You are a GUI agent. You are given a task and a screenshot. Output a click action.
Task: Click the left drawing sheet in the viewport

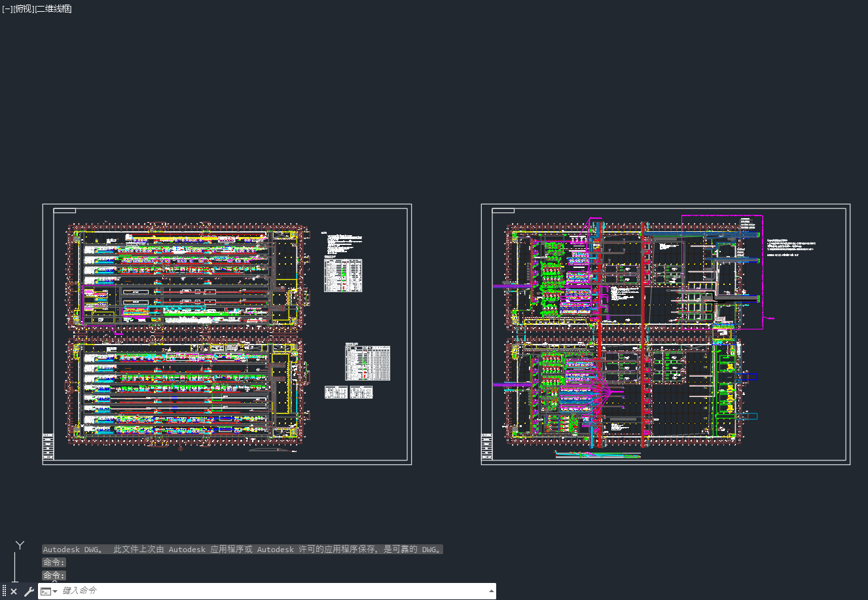(x=227, y=335)
